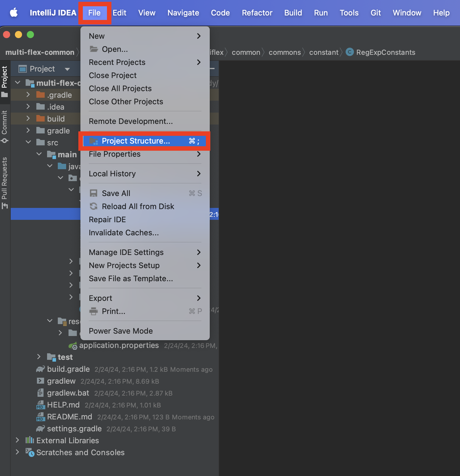Select multi-flex-common project root icon
460x476 pixels.
coord(30,83)
